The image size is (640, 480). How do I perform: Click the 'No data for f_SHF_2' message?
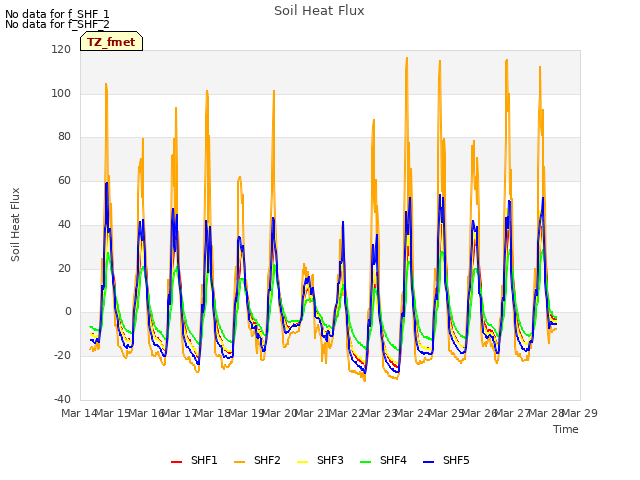tap(57, 24)
